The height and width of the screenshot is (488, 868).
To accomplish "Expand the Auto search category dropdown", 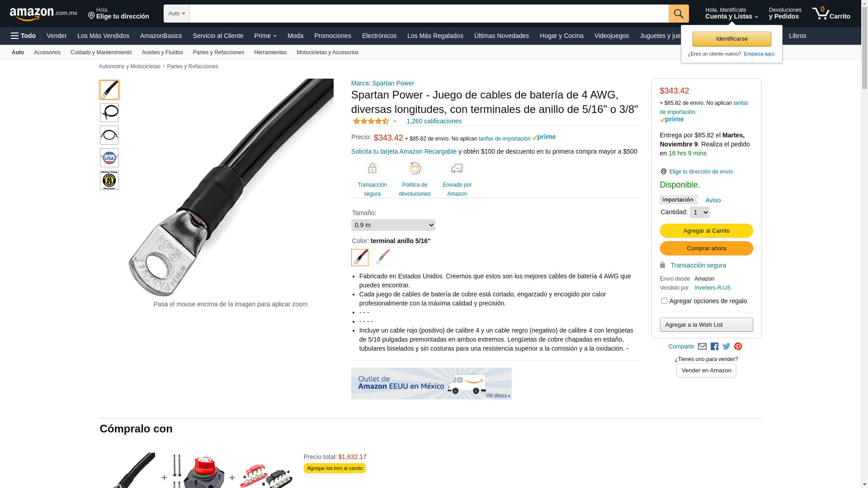I will 176,14.
